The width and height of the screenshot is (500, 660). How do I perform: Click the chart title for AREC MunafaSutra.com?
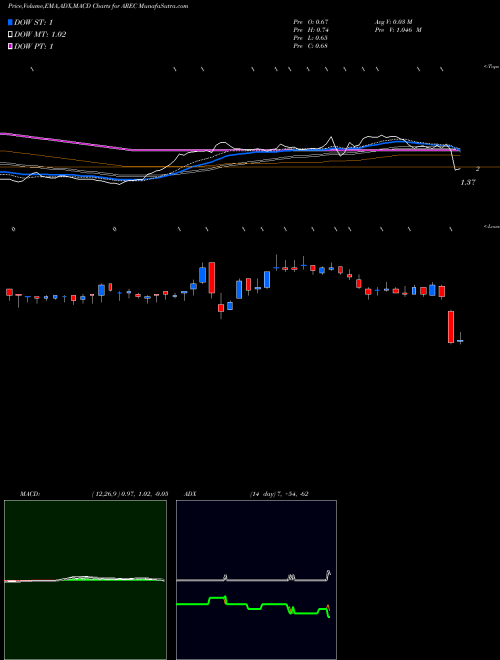pyautogui.click(x=98, y=6)
